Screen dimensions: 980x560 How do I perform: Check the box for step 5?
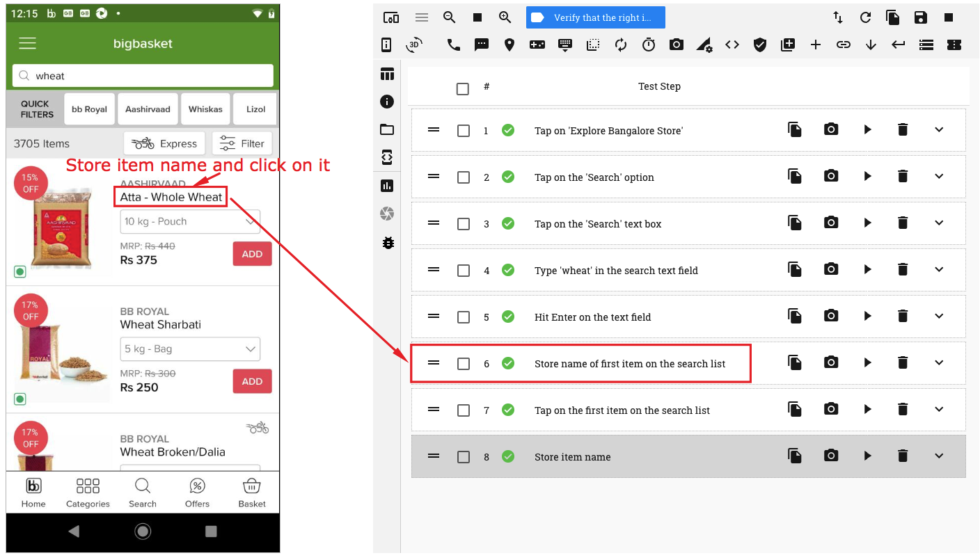point(464,317)
